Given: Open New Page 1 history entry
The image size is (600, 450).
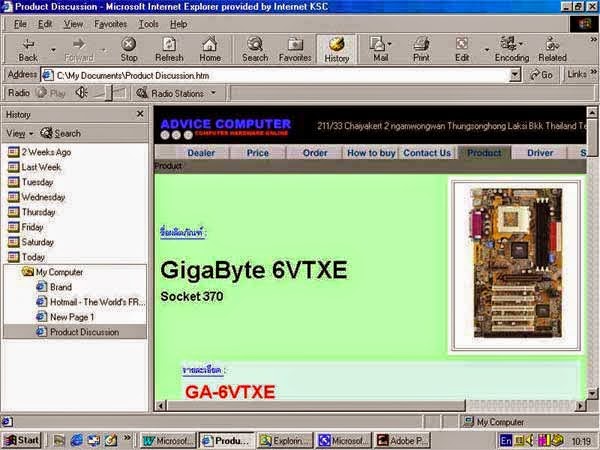Looking at the screenshot, I should [65, 317].
